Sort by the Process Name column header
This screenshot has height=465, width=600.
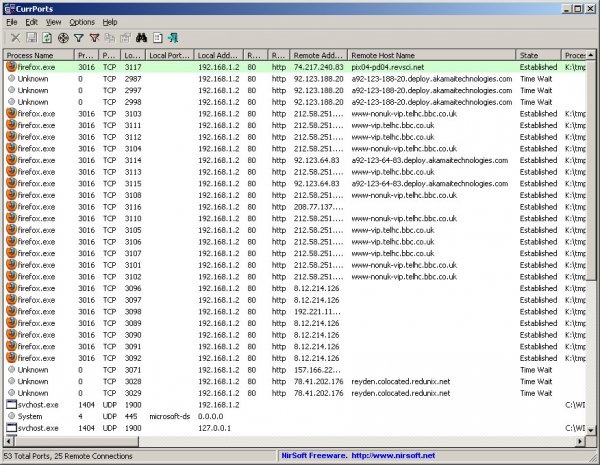[x=37, y=54]
